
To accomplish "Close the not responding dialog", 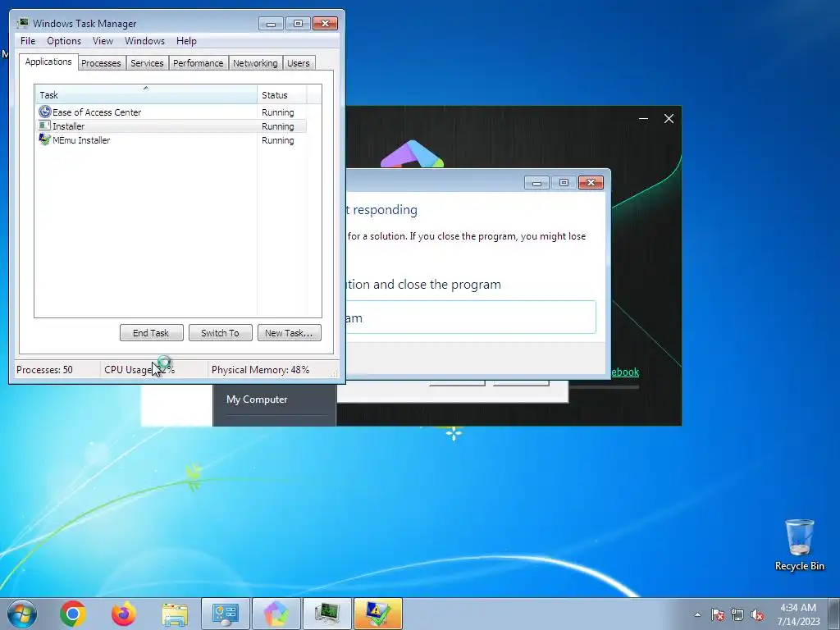I will click(x=591, y=183).
